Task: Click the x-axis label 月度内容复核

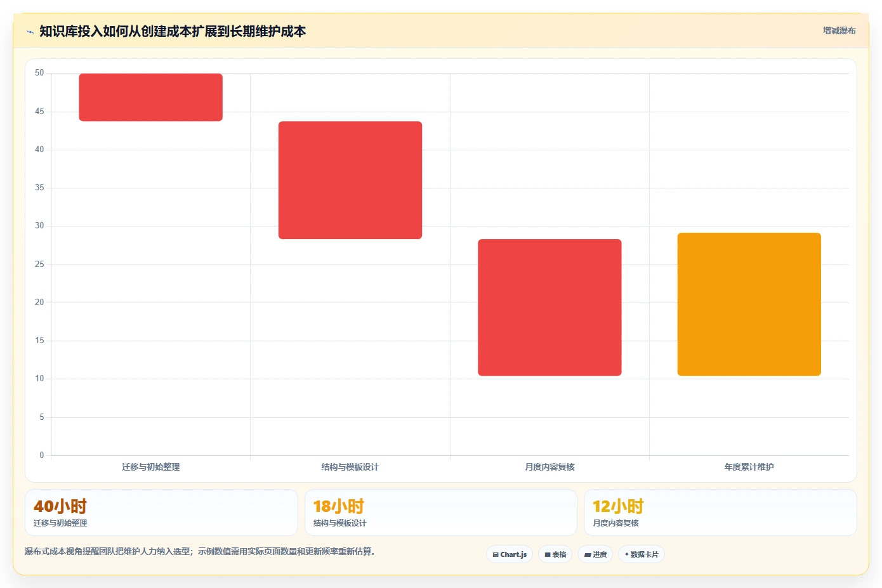Action: click(550, 467)
